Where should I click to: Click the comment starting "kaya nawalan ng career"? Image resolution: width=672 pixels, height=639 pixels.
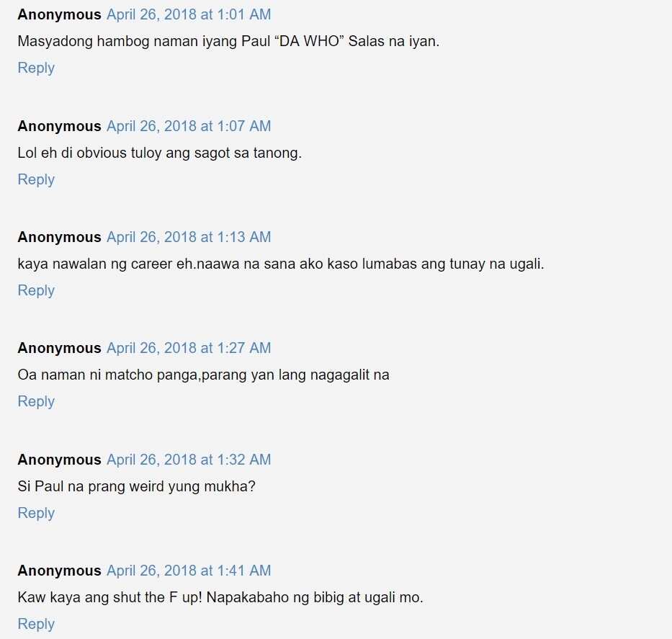281,264
